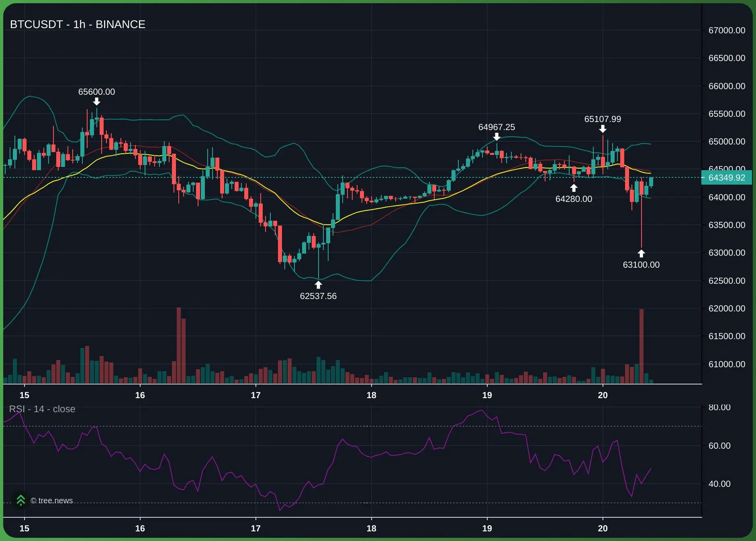Click the RSI - 14 - close indicator label
The height and width of the screenshot is (541, 756).
click(42, 409)
